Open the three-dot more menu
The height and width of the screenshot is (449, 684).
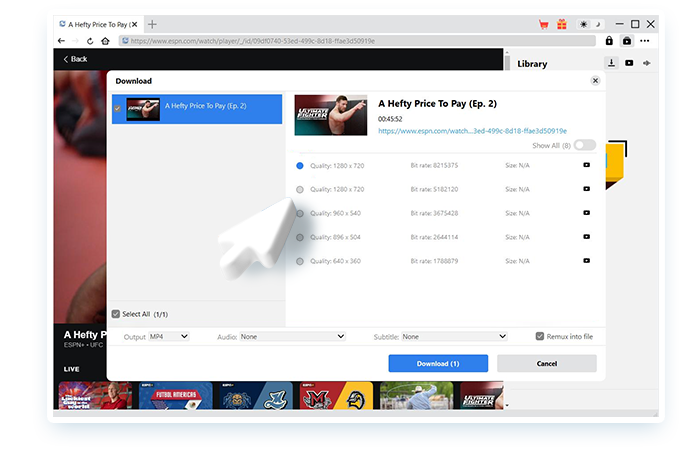pyautogui.click(x=645, y=41)
